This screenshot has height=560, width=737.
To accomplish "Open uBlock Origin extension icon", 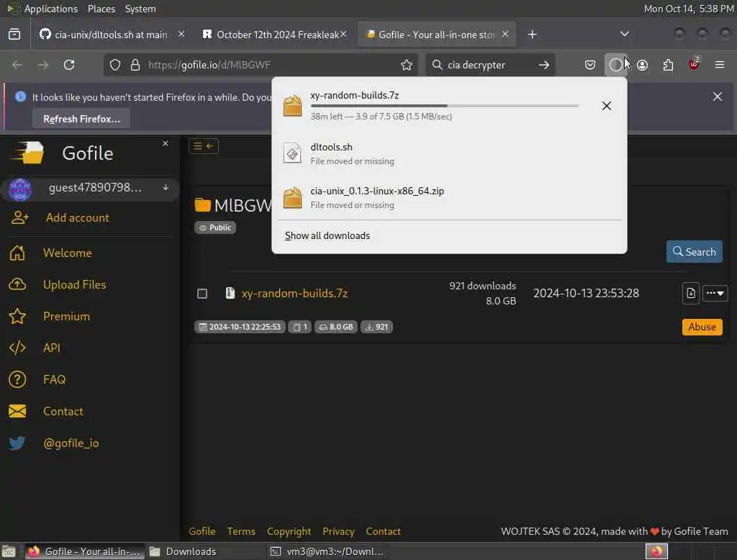I will pos(694,64).
